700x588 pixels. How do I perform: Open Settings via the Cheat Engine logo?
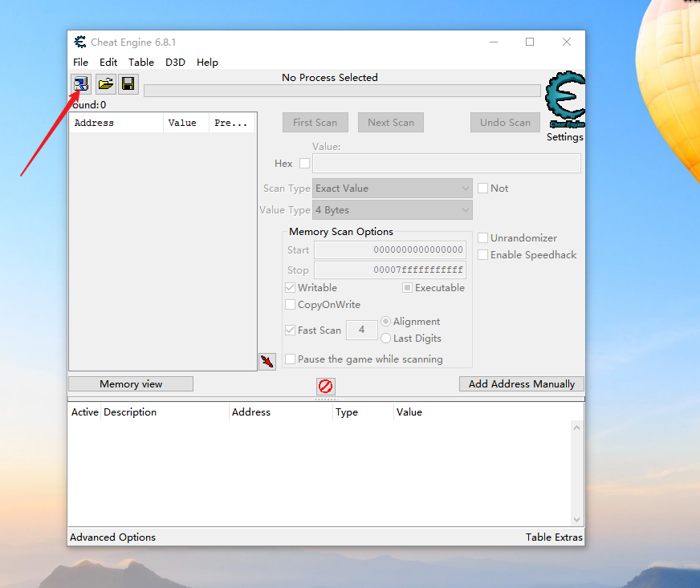565,100
